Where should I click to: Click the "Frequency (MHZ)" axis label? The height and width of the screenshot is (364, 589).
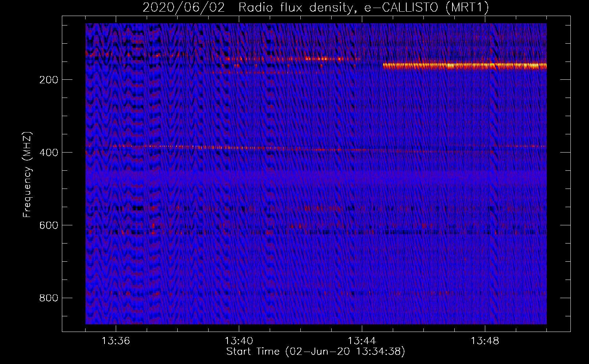pyautogui.click(x=27, y=175)
